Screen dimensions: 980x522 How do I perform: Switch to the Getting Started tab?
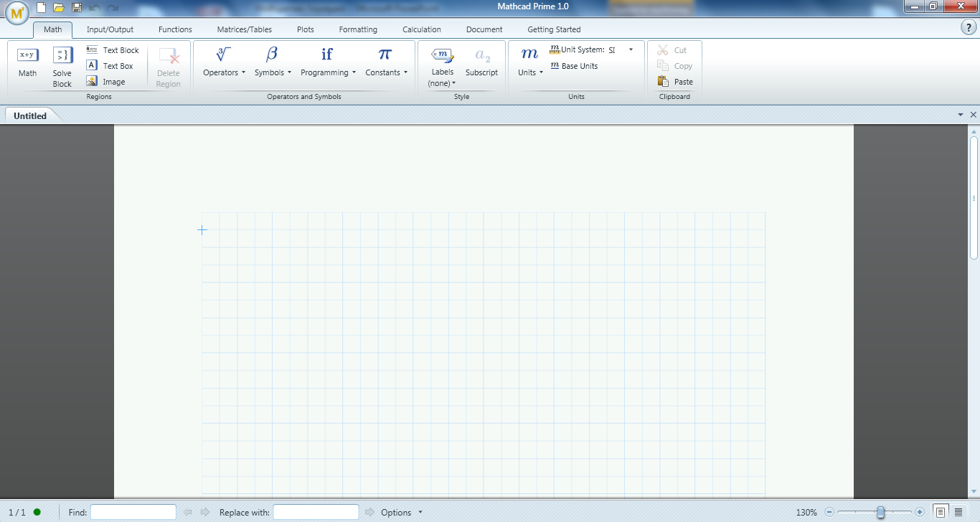coord(554,29)
